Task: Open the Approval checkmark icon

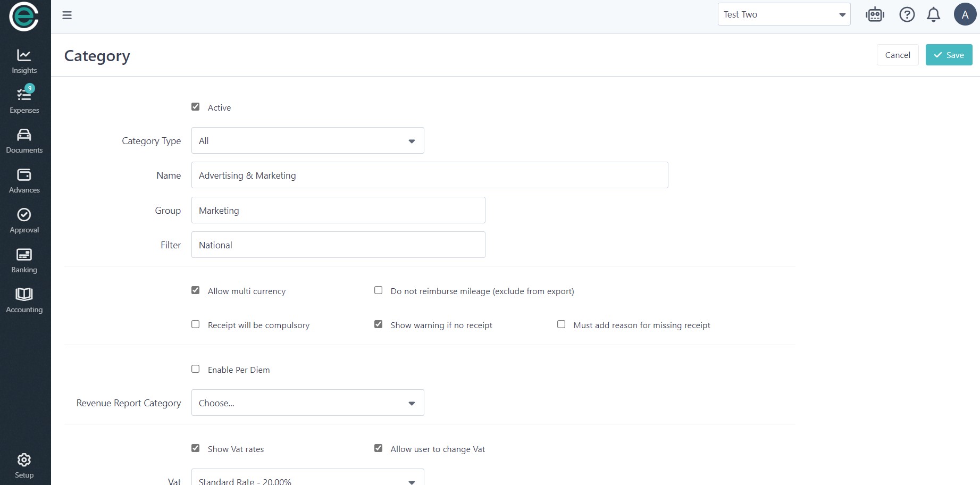Action: (x=24, y=215)
